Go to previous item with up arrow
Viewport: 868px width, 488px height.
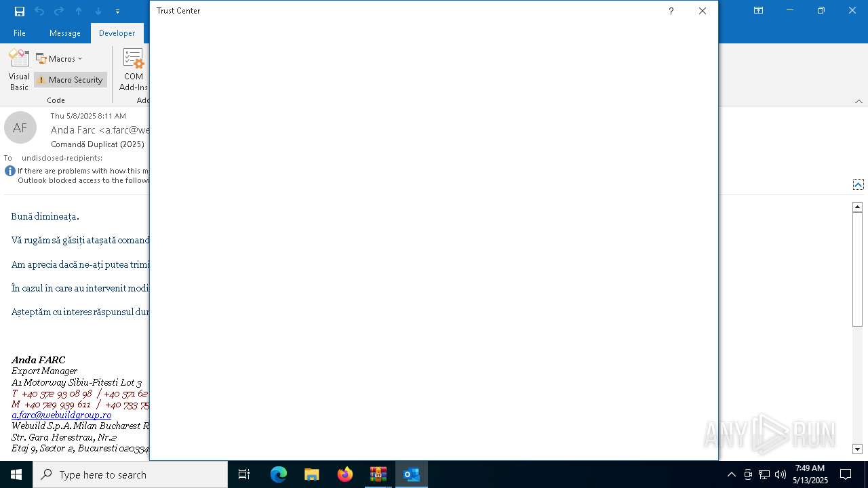(x=79, y=11)
